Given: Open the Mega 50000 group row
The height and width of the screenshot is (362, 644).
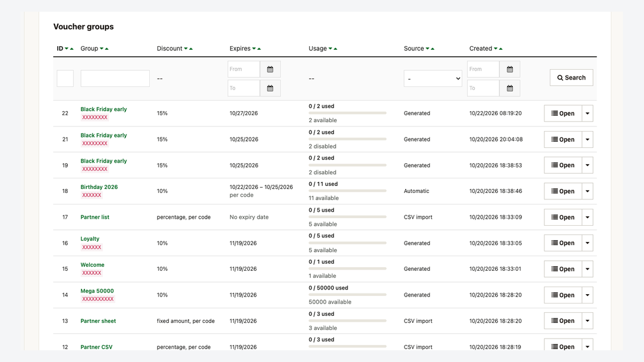Looking at the screenshot, I should point(563,295).
